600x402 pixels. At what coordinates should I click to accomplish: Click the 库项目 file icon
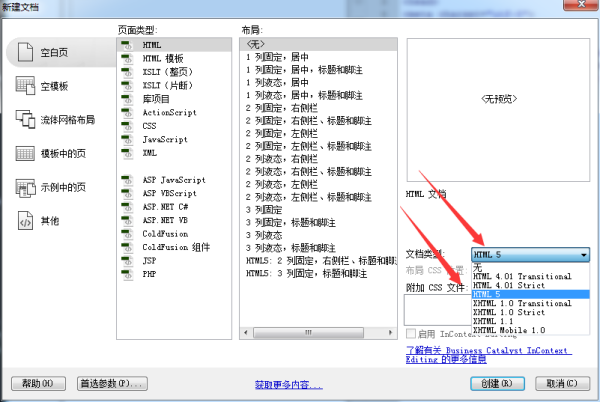pyautogui.click(x=127, y=99)
